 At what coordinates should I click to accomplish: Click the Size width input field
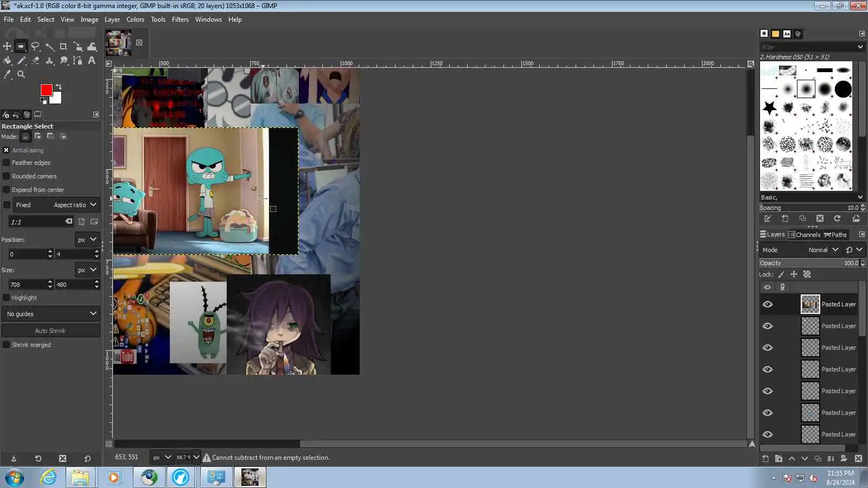tap(27, 285)
